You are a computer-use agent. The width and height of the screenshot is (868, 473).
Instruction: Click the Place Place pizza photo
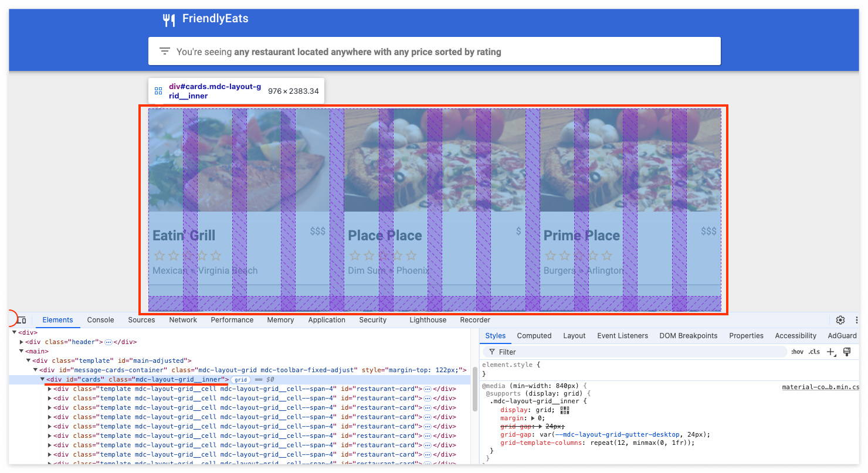tap(435, 160)
